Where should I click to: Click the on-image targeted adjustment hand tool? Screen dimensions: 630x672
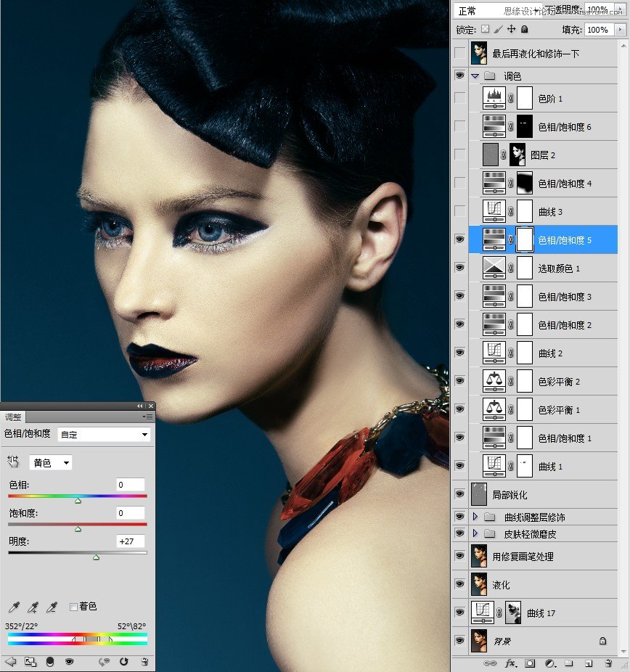click(13, 462)
